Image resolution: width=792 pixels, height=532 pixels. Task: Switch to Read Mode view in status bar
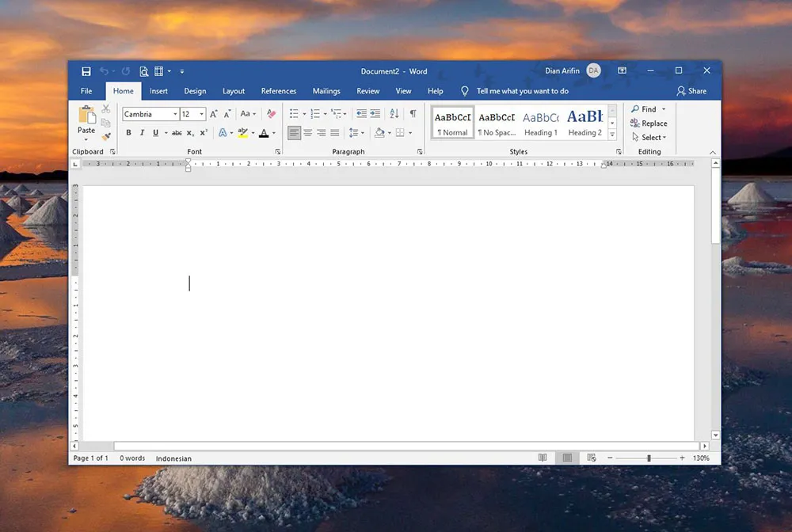tap(543, 458)
